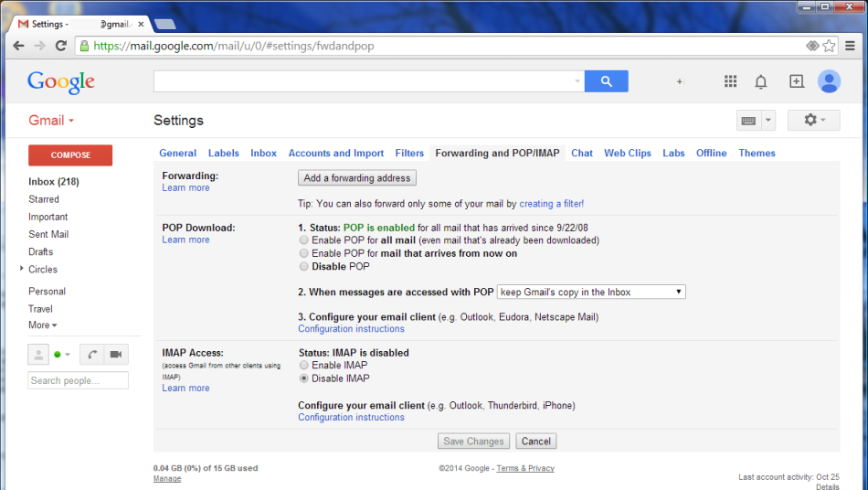868x490 pixels.
Task: Click the Manage storage link
Action: coord(167,478)
